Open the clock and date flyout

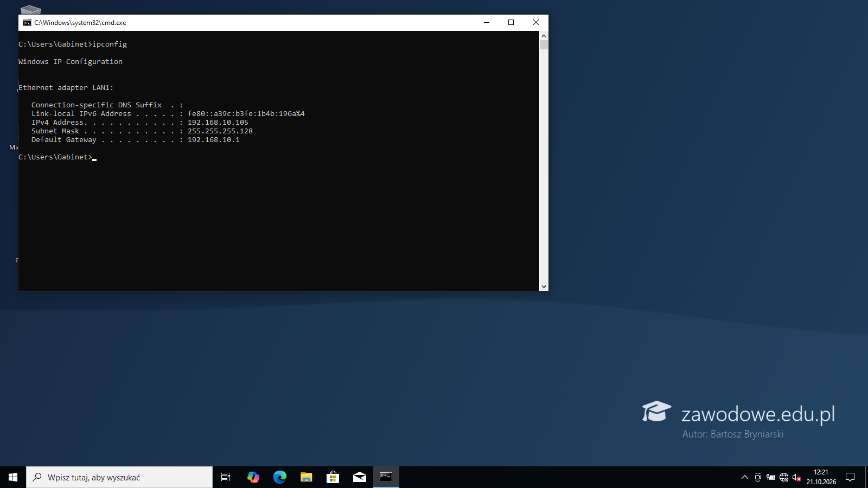click(x=821, y=477)
